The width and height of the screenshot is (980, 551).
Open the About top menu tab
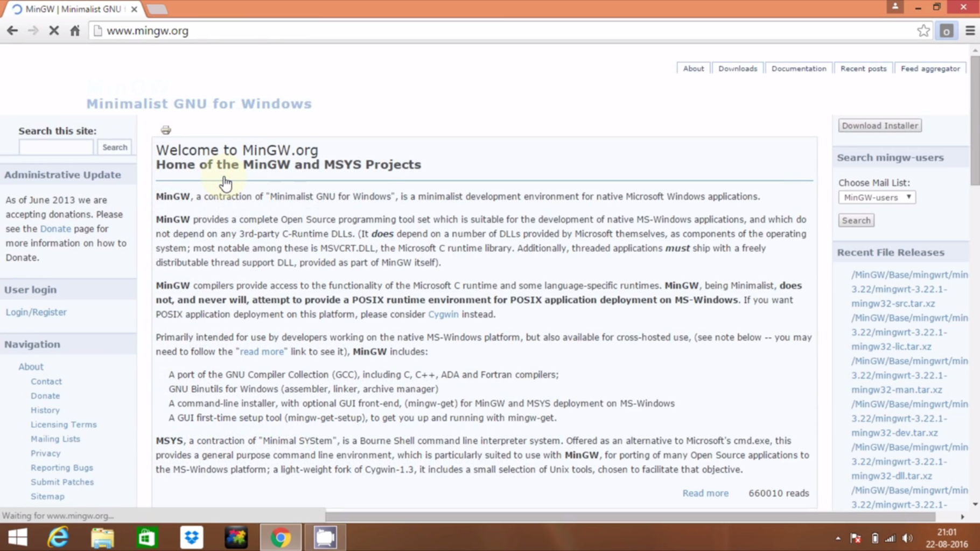694,68
